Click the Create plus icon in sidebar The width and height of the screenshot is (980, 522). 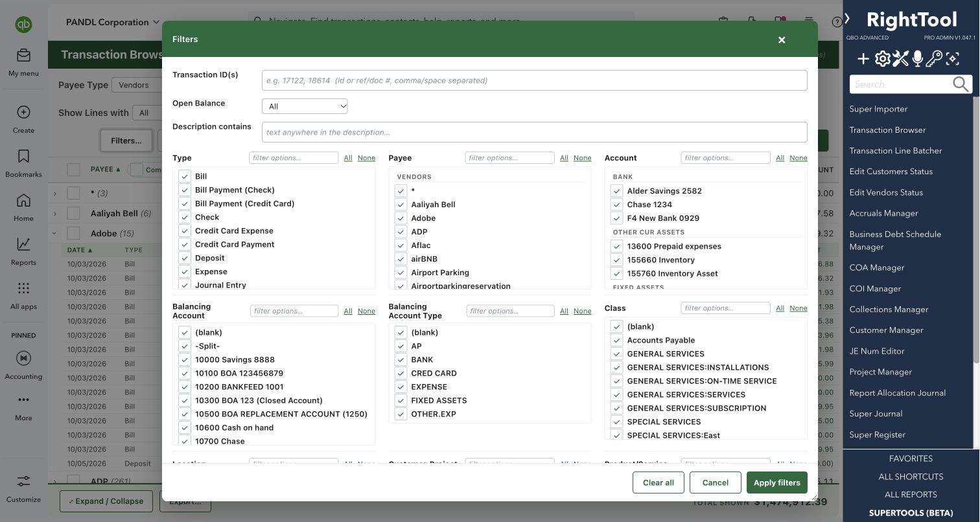pos(23,112)
